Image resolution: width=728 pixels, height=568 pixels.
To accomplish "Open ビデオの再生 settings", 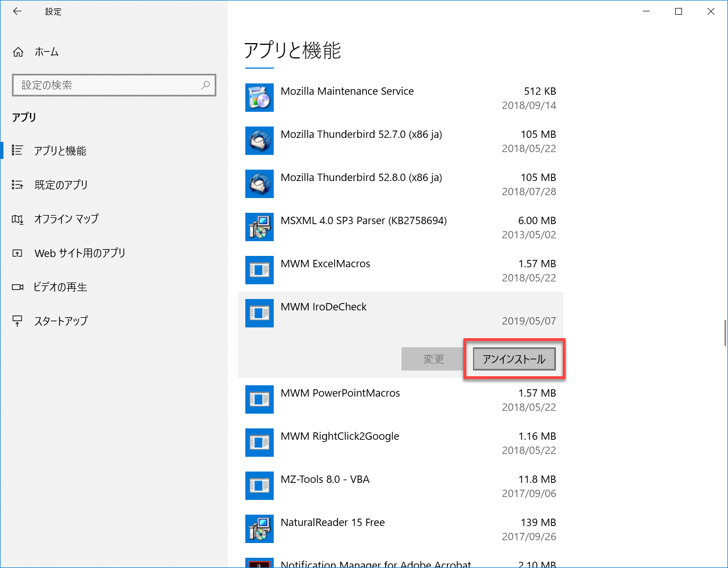I will (x=60, y=287).
